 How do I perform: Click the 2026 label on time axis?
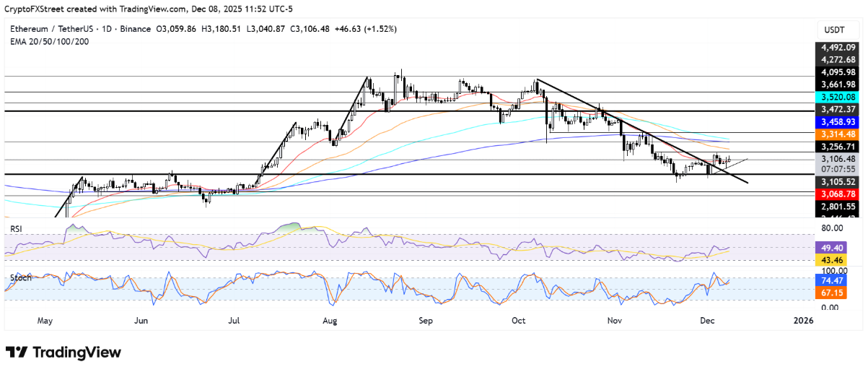[802, 320]
